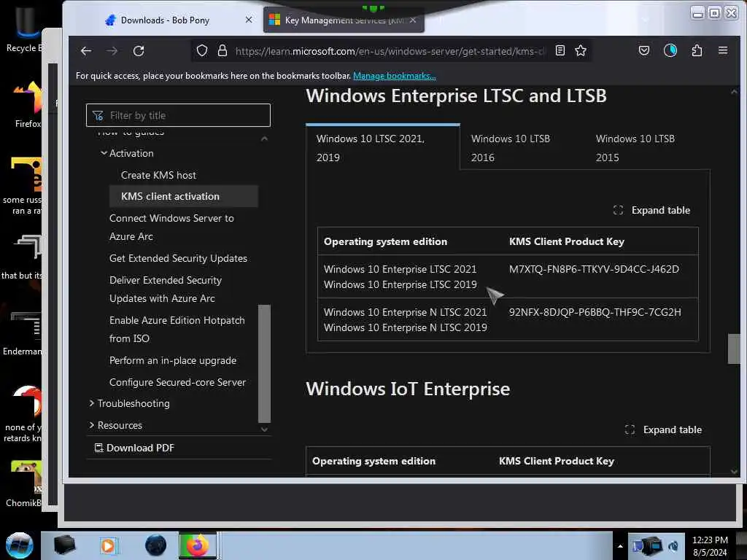Open Configure Secured-core Server article
This screenshot has height=560, width=747.
(x=177, y=382)
